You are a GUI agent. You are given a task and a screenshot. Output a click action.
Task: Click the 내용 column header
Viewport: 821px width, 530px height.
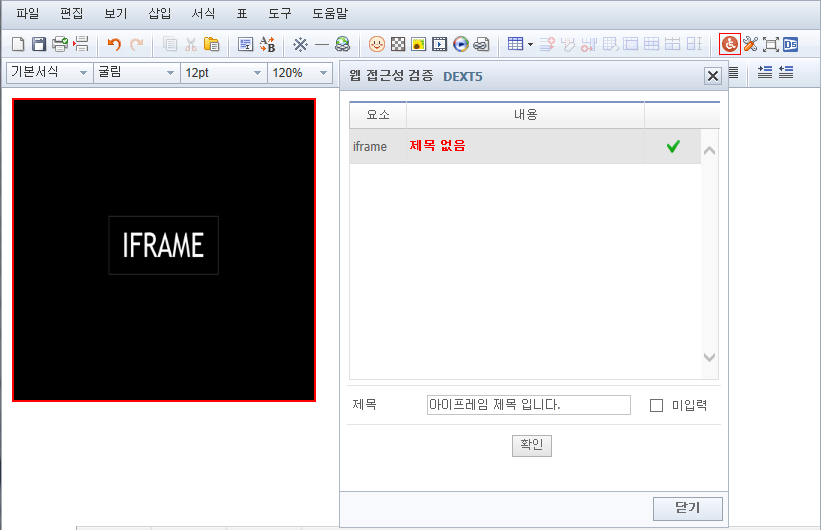tap(525, 115)
